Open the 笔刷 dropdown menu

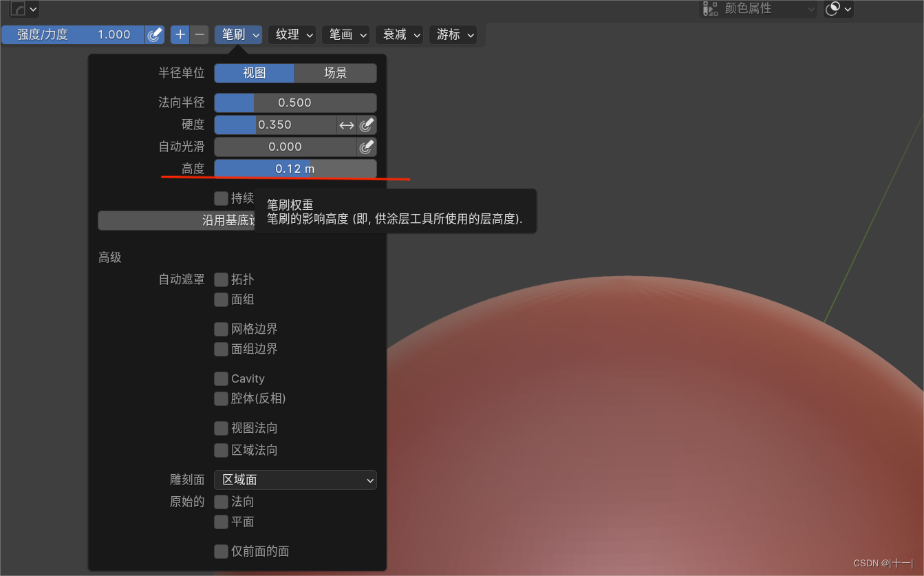238,34
